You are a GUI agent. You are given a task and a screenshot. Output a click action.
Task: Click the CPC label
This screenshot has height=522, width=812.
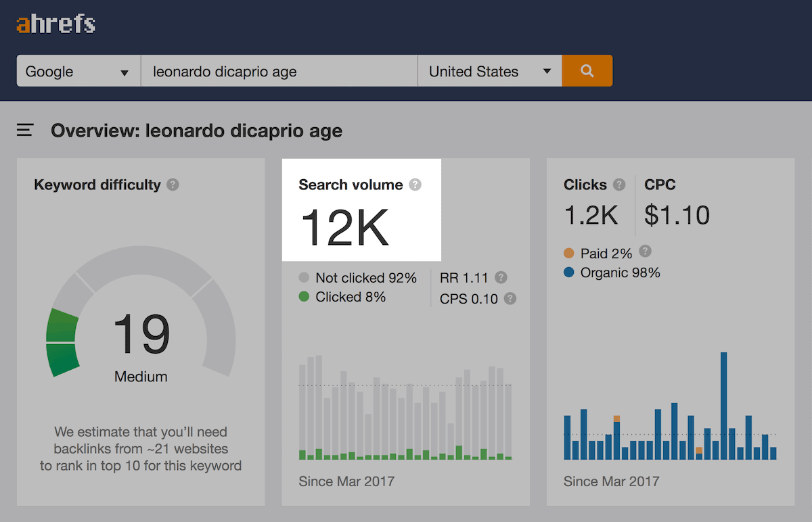click(x=660, y=185)
